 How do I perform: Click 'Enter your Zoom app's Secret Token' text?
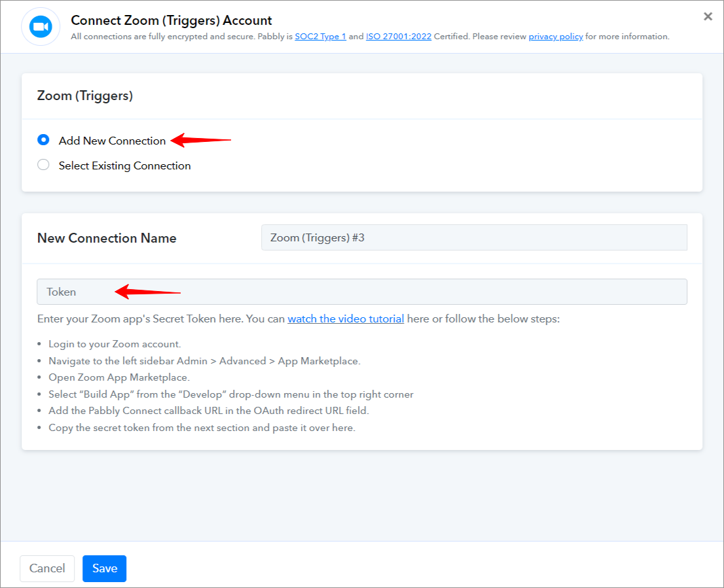click(x=299, y=319)
